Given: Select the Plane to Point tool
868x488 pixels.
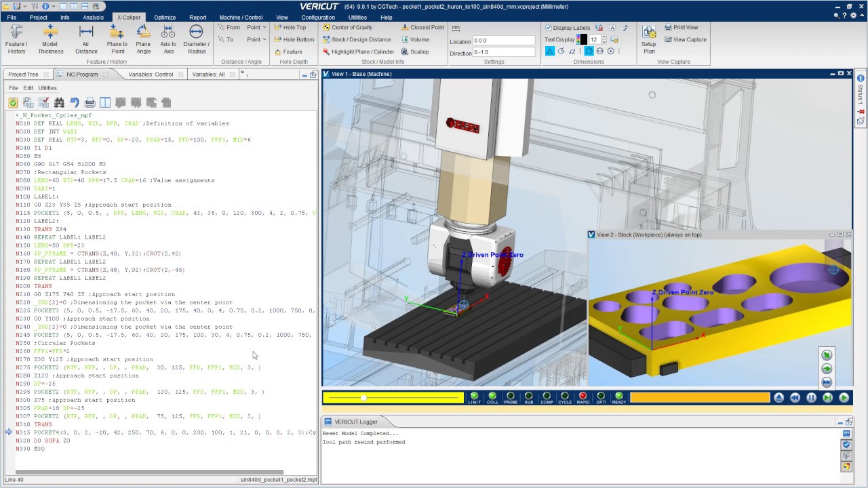Looking at the screenshot, I should (x=117, y=39).
